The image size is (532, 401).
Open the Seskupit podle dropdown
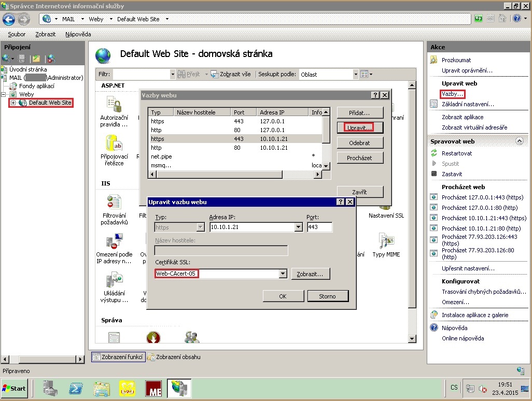pyautogui.click(x=356, y=75)
